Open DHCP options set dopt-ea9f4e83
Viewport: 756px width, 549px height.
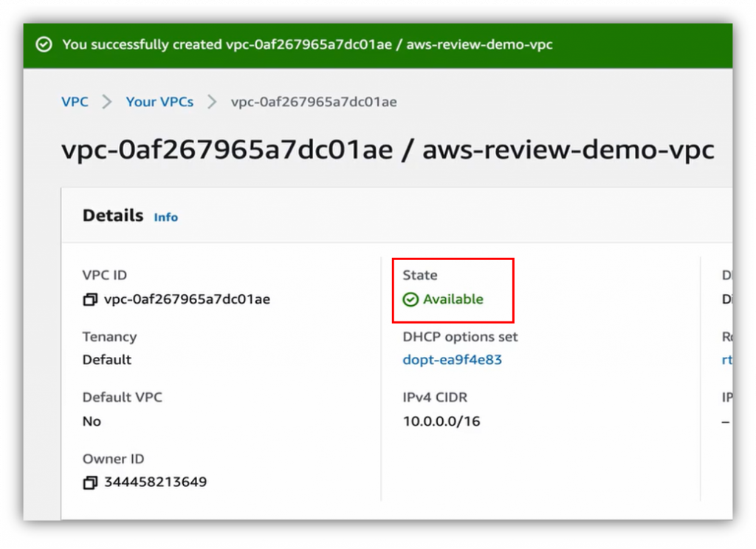tap(453, 360)
